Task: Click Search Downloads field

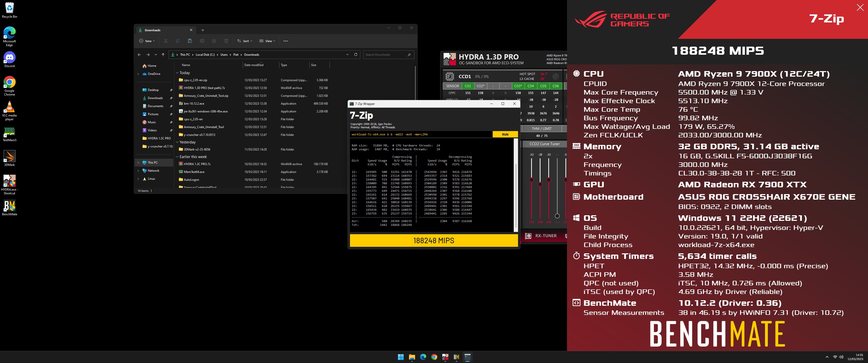Action: coord(389,54)
